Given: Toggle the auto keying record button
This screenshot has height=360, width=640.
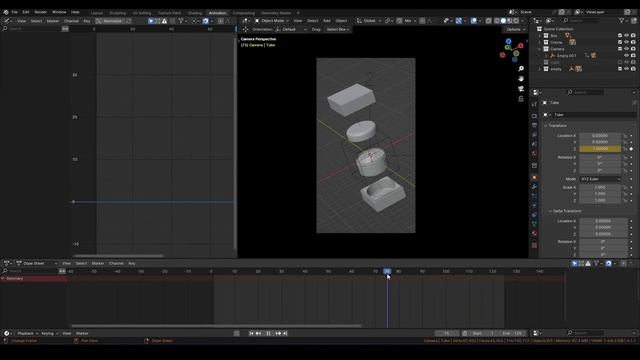Looking at the screenshot, I should tap(236, 333).
